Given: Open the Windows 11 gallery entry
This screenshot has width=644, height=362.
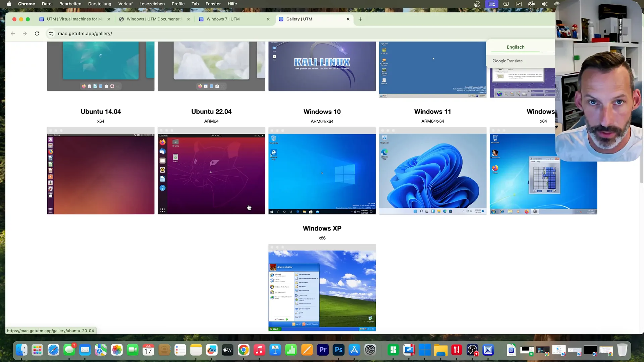Looking at the screenshot, I should pos(433,112).
